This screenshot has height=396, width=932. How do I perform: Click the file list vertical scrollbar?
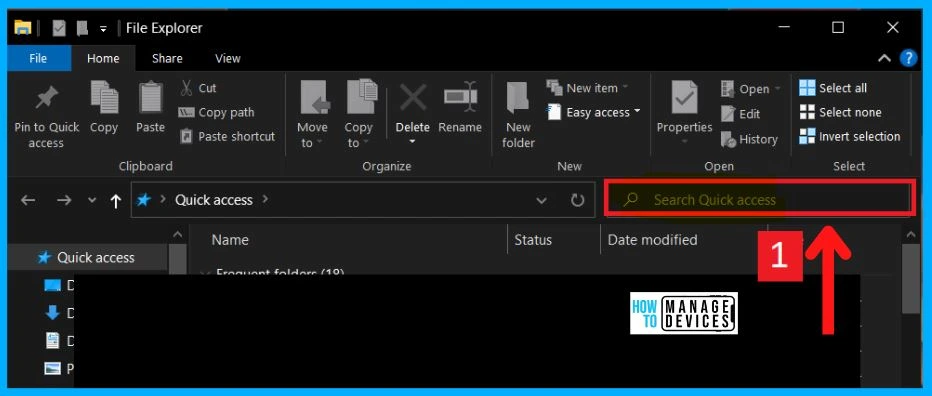pos(910,278)
